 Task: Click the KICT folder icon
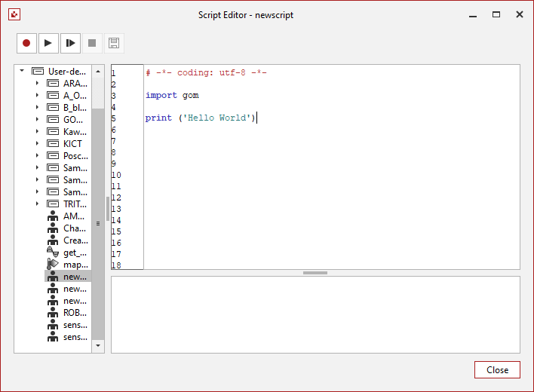(x=53, y=143)
